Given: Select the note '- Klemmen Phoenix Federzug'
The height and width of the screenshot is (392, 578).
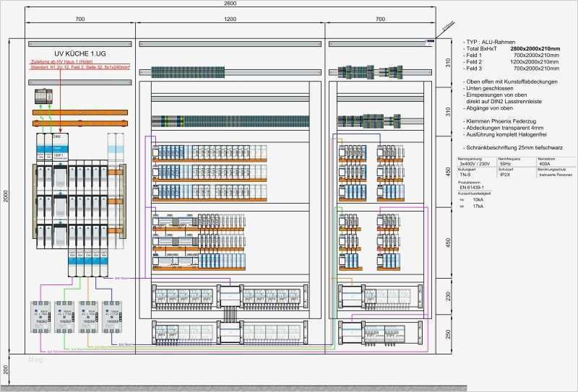Looking at the screenshot, I should tap(499, 121).
